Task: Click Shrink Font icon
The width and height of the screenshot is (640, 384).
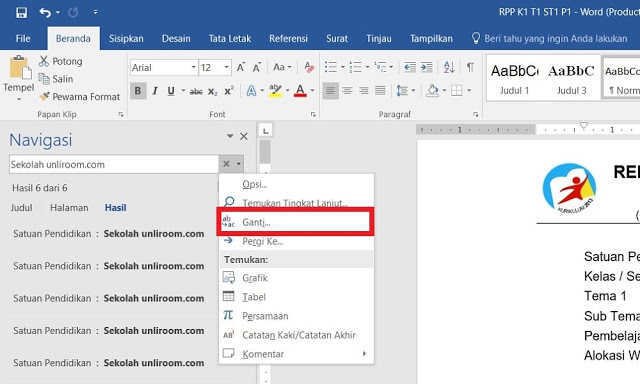Action: [x=257, y=67]
